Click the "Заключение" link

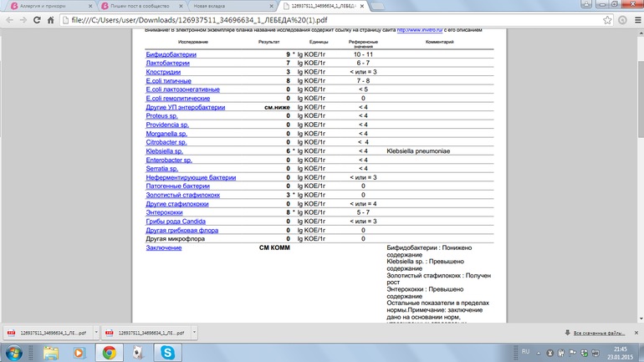pyautogui.click(x=164, y=247)
